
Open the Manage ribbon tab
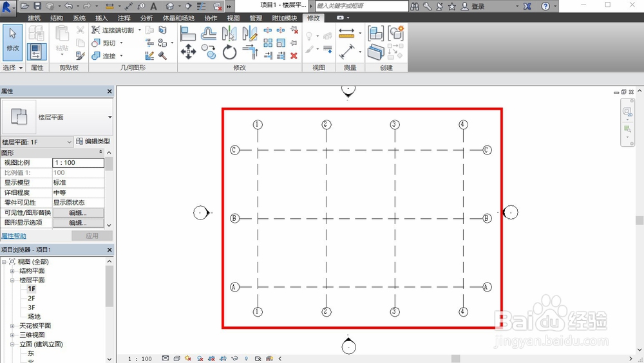(x=256, y=18)
